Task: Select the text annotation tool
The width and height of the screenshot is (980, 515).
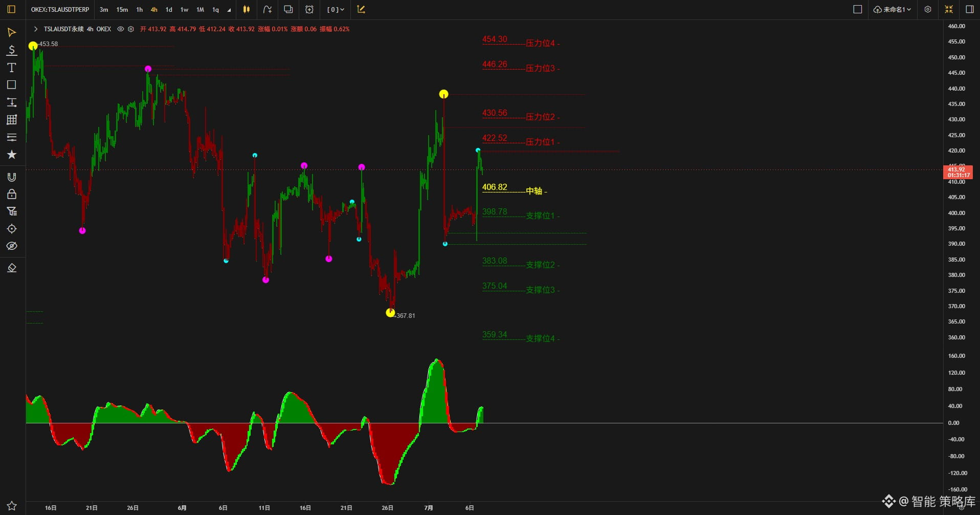Action: [12, 68]
